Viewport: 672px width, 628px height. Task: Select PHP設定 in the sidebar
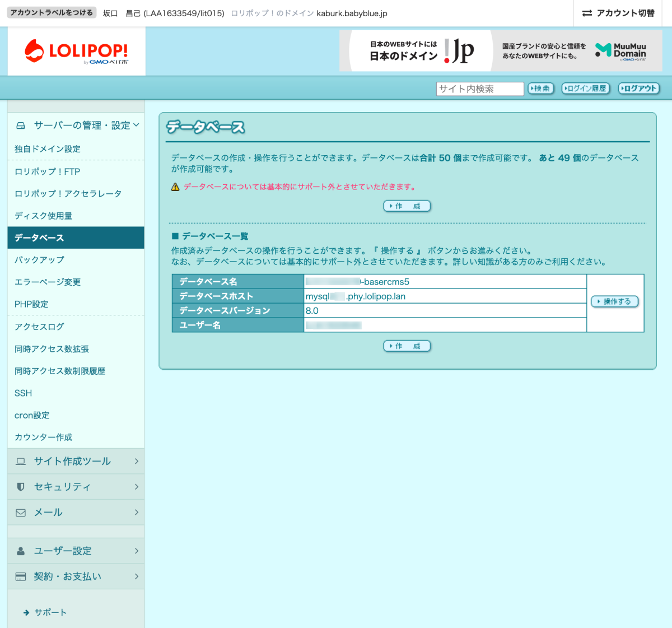31,304
